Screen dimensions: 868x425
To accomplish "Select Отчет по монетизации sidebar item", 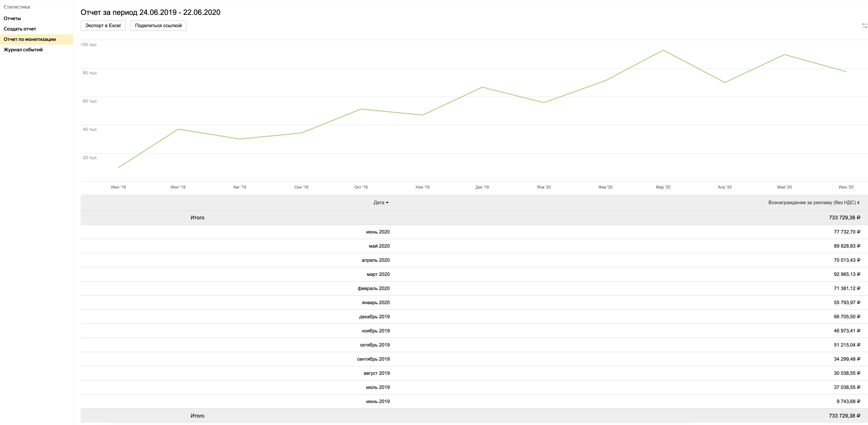I will coord(30,39).
